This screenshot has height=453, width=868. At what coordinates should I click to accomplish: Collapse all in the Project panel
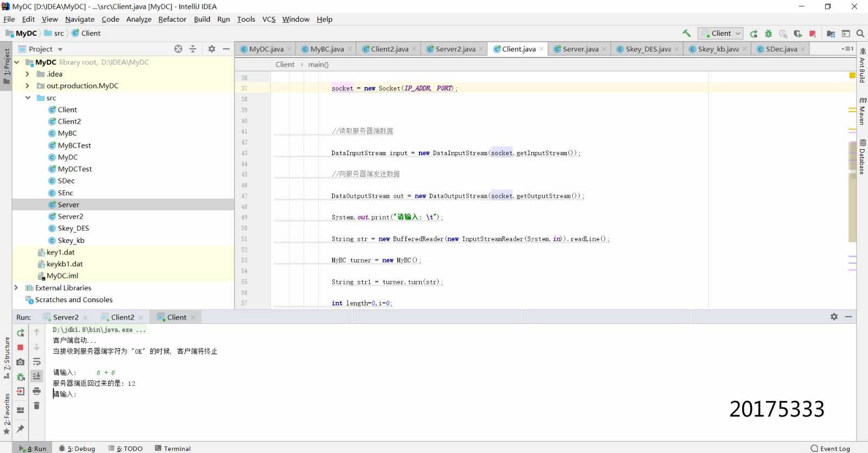[x=193, y=49]
